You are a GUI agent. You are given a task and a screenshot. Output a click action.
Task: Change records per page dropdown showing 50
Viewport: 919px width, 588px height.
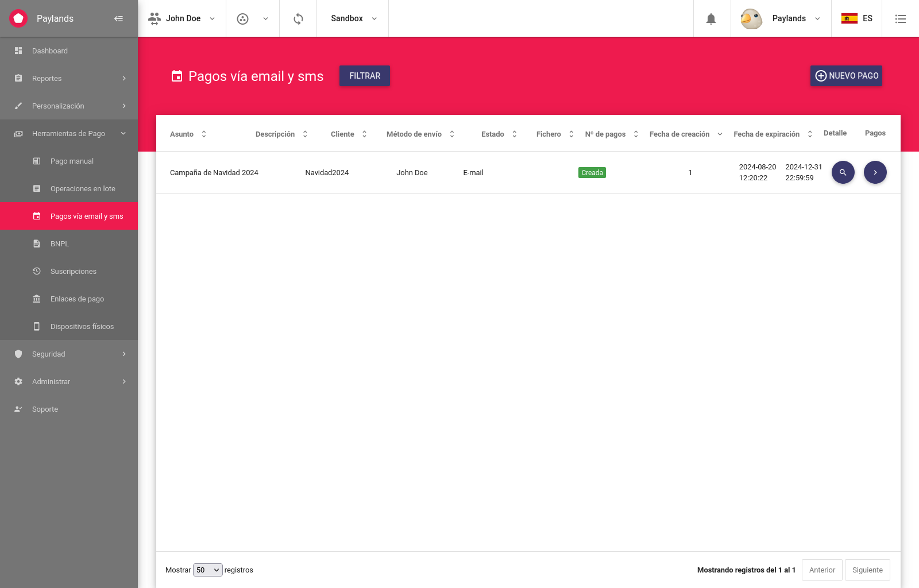(208, 570)
